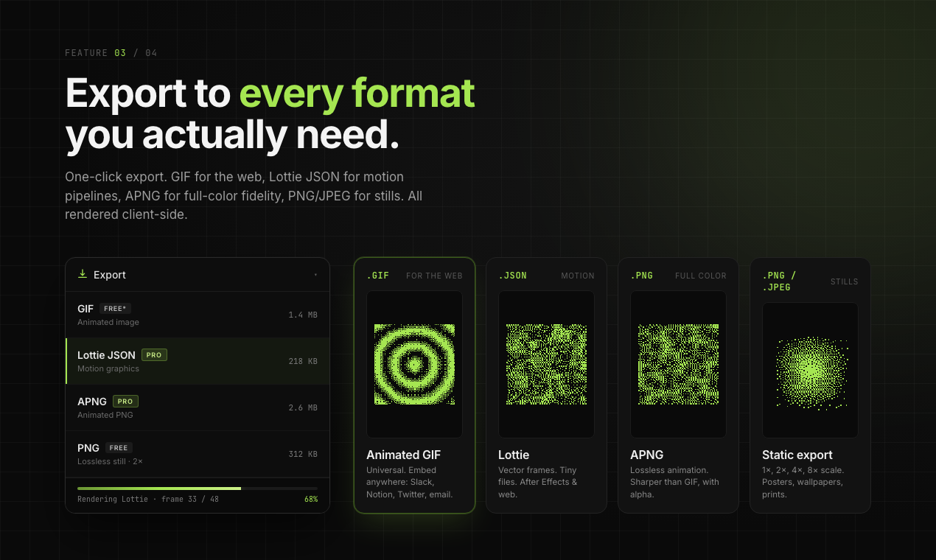This screenshot has width=936, height=560.
Task: Open the concentric rings GIF preview thumbnail
Action: tap(414, 364)
